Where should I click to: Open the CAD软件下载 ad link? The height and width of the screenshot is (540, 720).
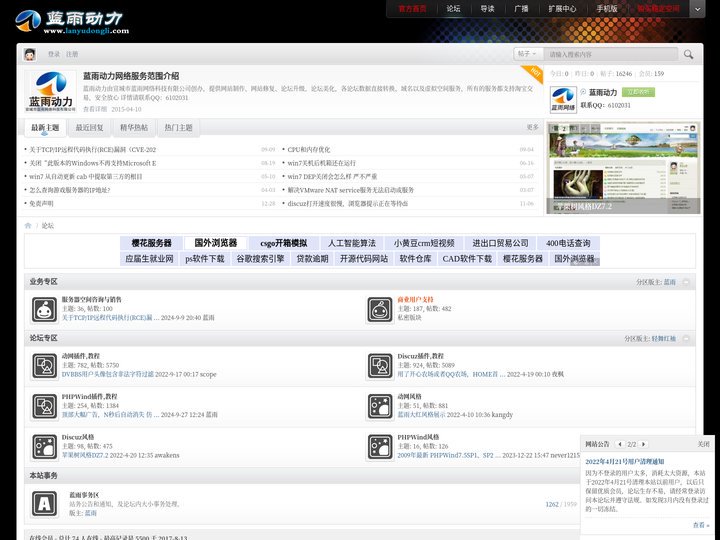(x=467, y=259)
